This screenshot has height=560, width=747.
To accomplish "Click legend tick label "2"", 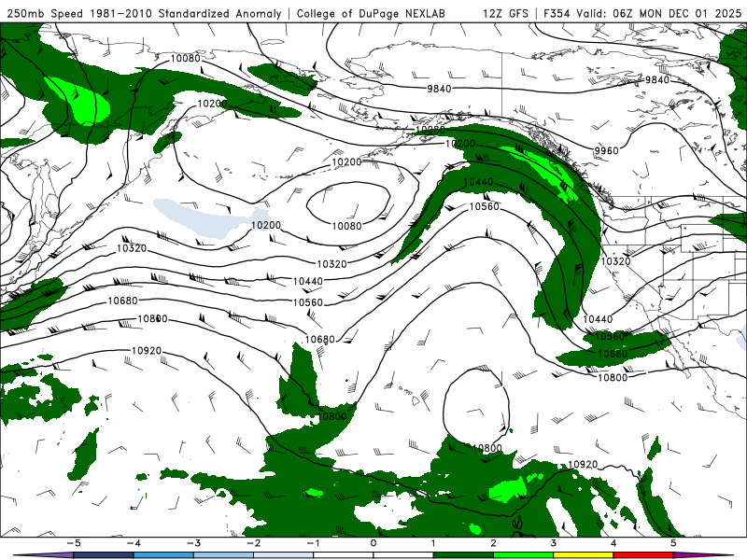I will point(493,543).
